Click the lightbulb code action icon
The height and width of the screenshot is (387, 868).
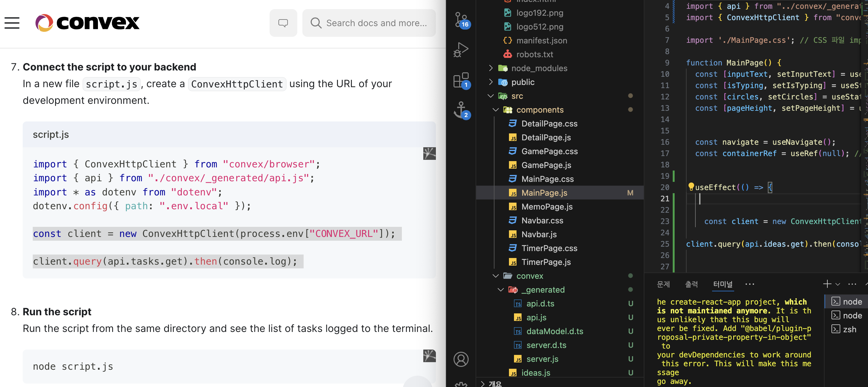tap(691, 187)
